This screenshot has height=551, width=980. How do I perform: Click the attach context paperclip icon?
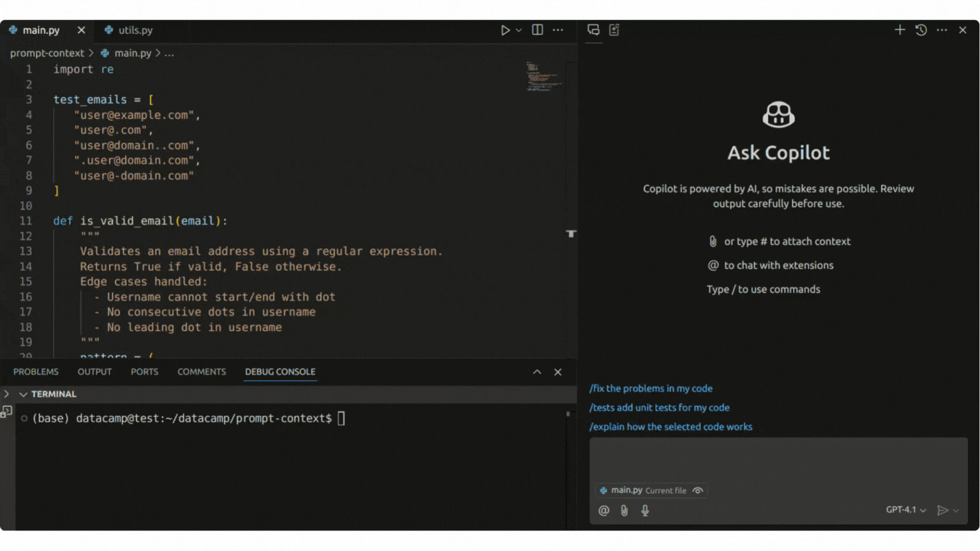click(624, 510)
